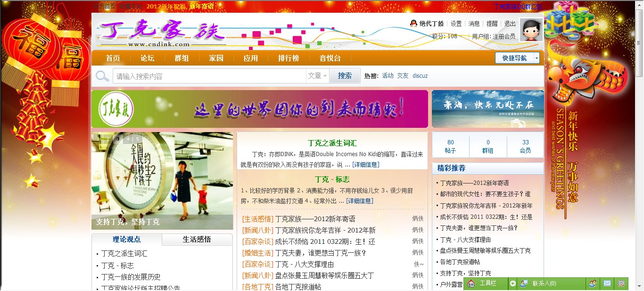Open the 生活感悟 category tag in post list
Image resolution: width=644 pixels, height=291 pixels.
[257, 219]
